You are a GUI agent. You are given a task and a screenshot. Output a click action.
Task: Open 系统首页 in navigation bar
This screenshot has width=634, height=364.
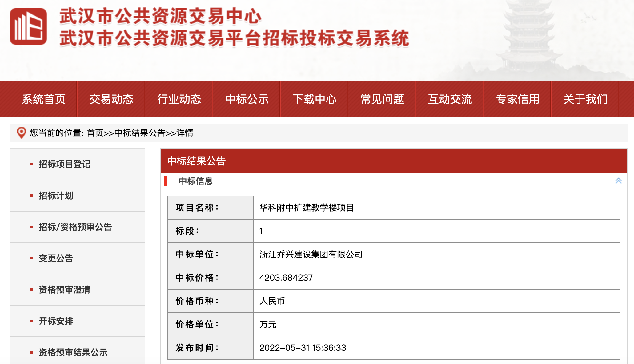coord(43,99)
